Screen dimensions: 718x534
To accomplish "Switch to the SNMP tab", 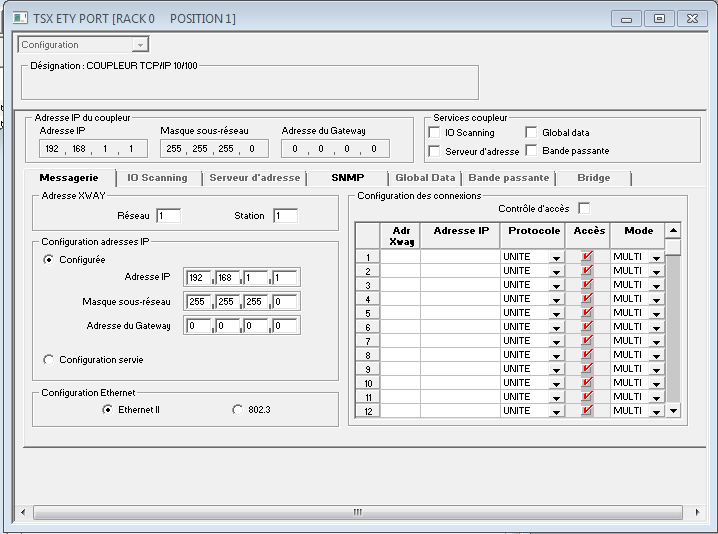I will [x=347, y=177].
